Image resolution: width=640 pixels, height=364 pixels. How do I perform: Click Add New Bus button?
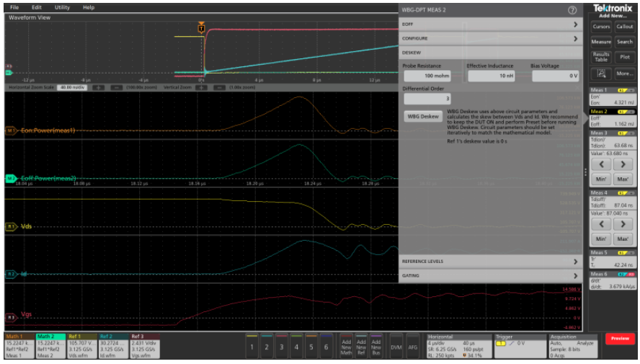click(376, 347)
